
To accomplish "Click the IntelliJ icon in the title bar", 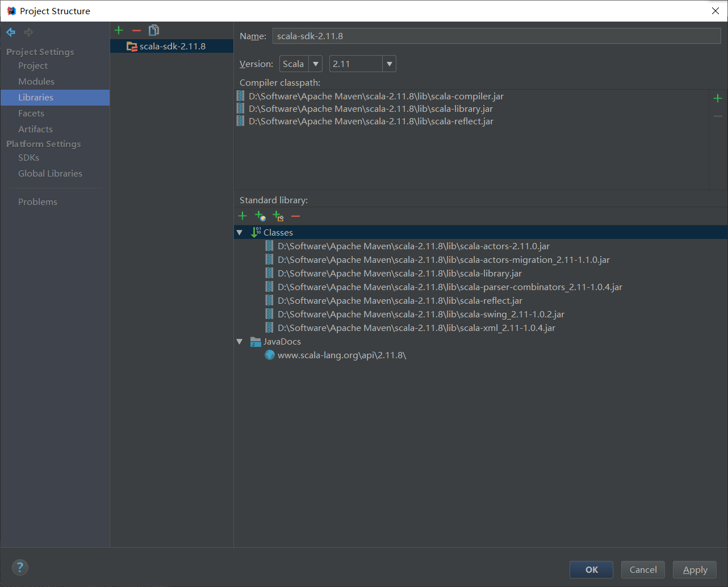I will point(11,11).
